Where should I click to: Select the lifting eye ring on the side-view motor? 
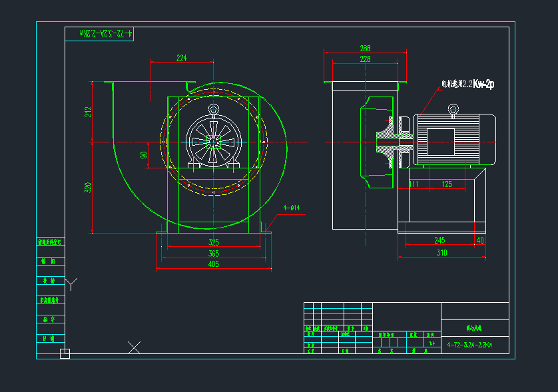click(x=453, y=108)
